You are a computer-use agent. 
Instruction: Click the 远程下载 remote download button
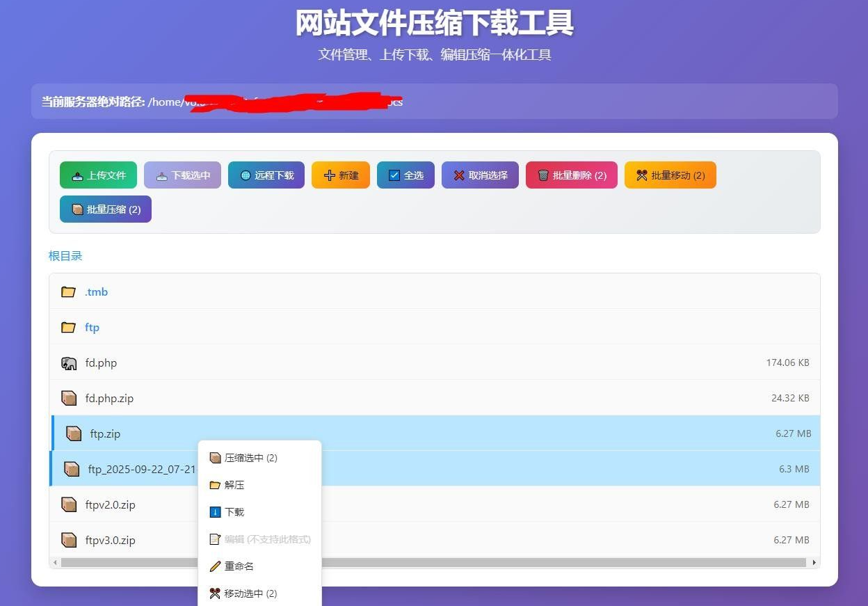click(x=266, y=175)
